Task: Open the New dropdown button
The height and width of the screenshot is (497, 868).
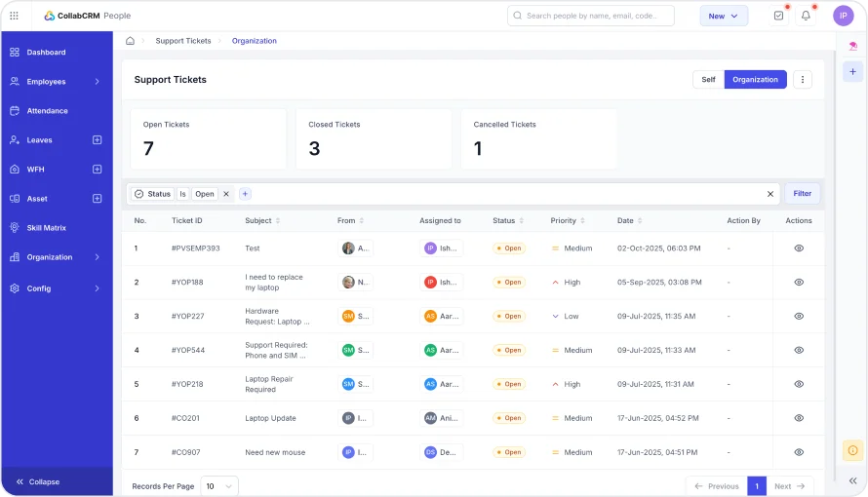Action: point(724,16)
